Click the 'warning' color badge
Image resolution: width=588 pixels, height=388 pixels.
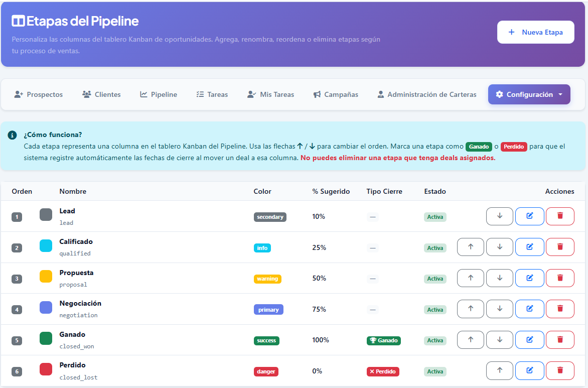(x=267, y=279)
